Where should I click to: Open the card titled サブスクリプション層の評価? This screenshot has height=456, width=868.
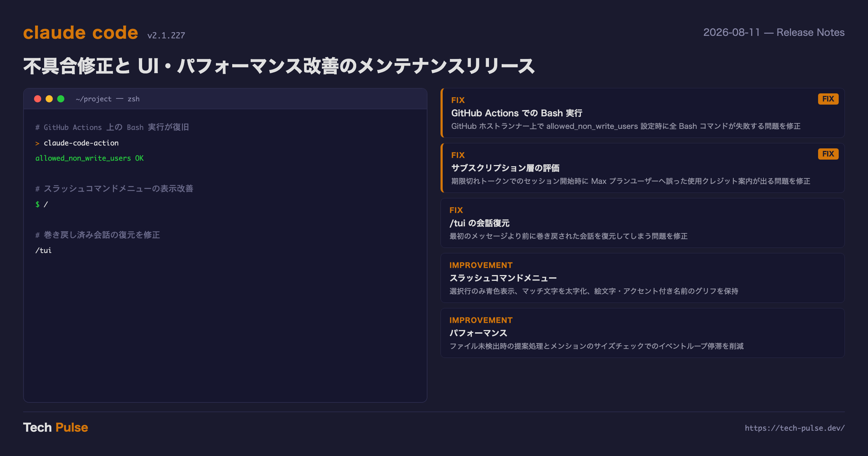[x=643, y=168]
